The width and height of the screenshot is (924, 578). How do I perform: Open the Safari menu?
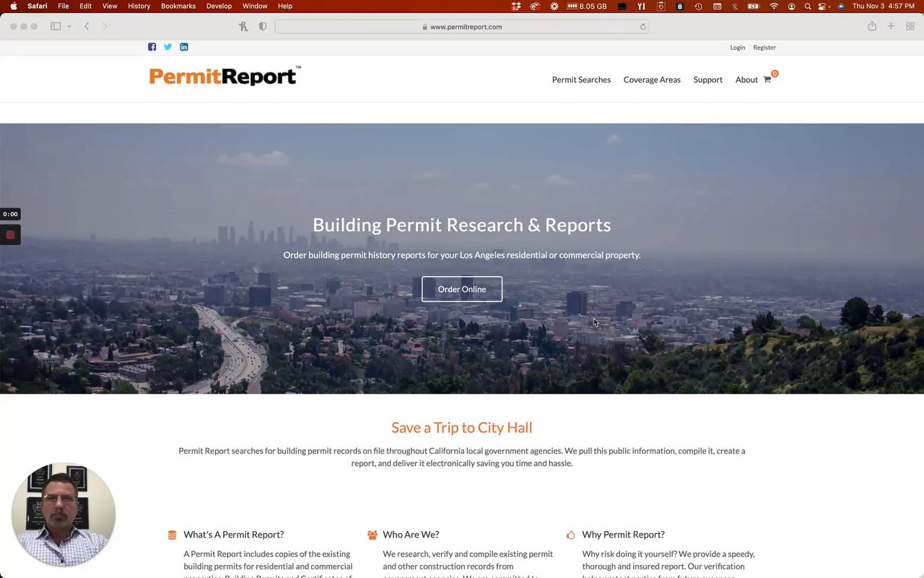38,6
